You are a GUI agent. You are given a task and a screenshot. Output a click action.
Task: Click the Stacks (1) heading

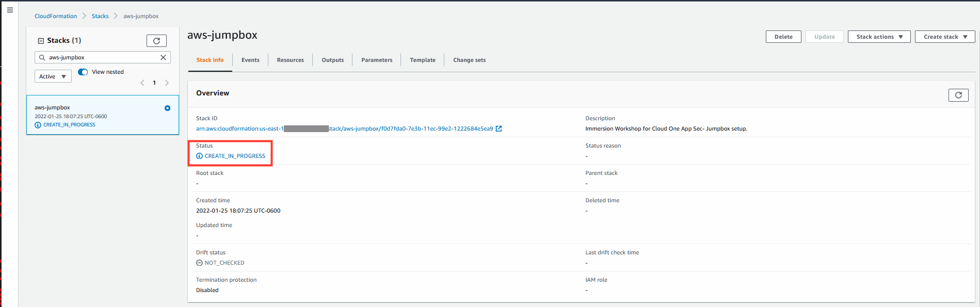click(64, 40)
